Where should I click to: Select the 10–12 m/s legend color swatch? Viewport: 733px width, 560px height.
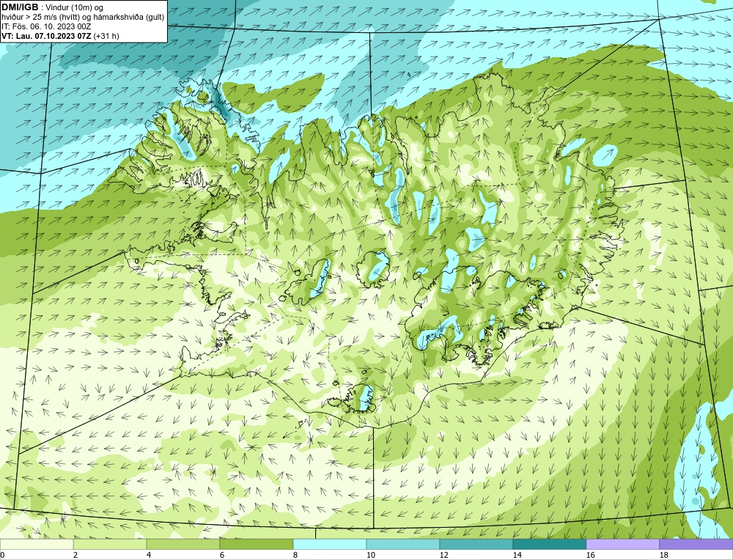[x=403, y=544]
